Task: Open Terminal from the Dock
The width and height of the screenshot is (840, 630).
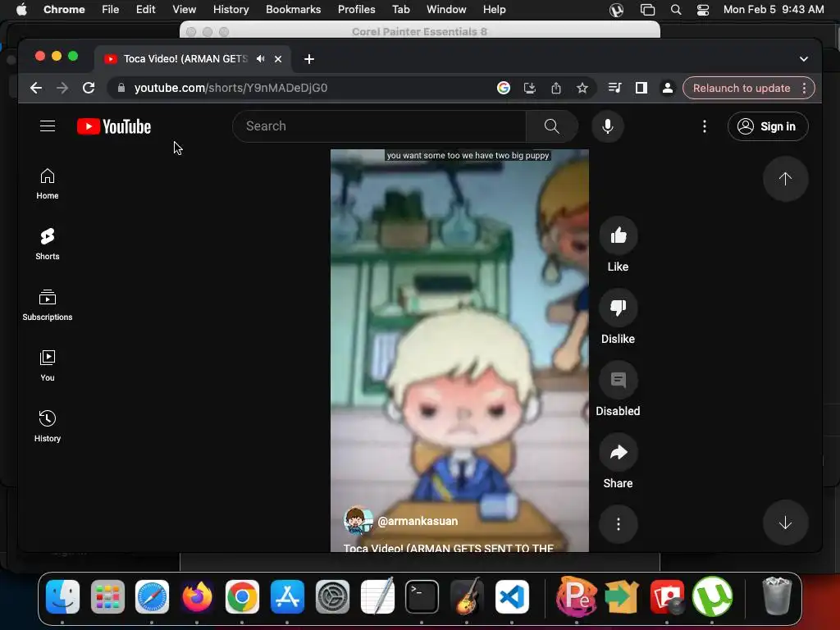Action: point(422,597)
